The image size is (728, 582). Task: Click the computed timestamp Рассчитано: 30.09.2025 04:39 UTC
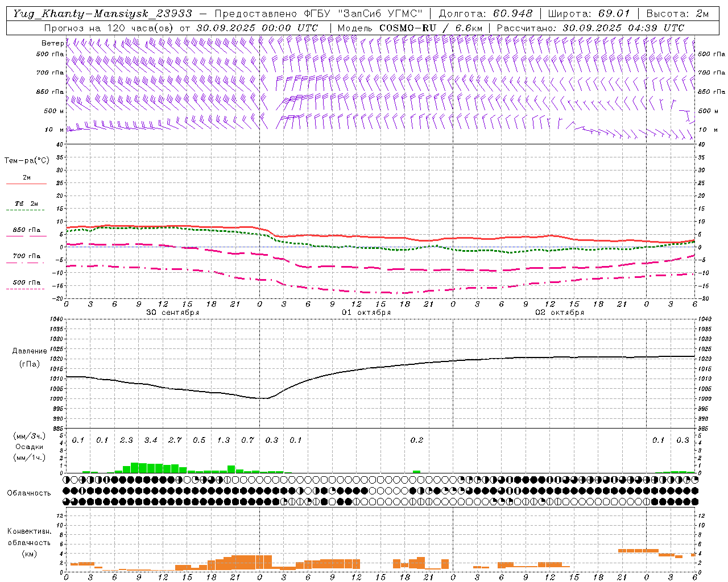coord(590,28)
